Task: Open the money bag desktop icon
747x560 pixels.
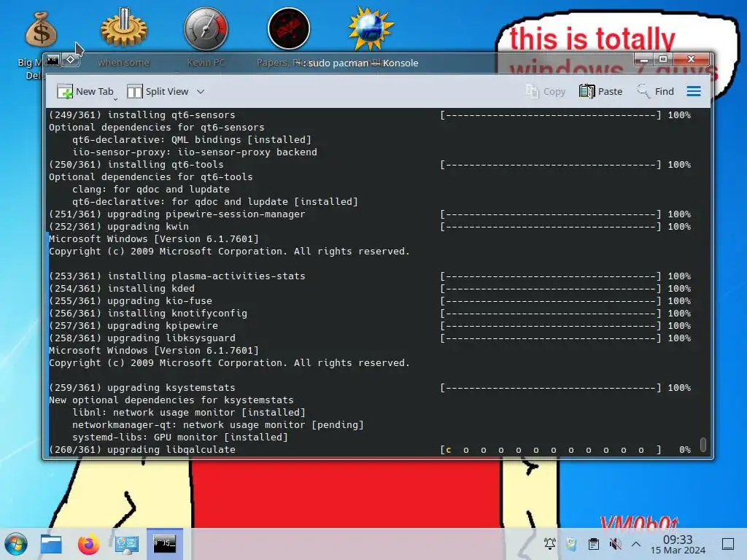Action: [x=42, y=29]
